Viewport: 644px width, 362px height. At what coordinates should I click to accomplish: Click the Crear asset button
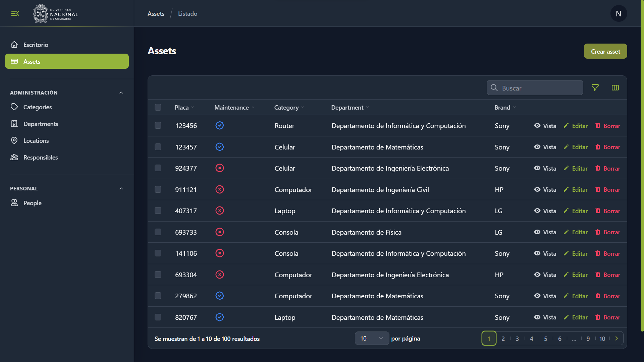pos(605,51)
